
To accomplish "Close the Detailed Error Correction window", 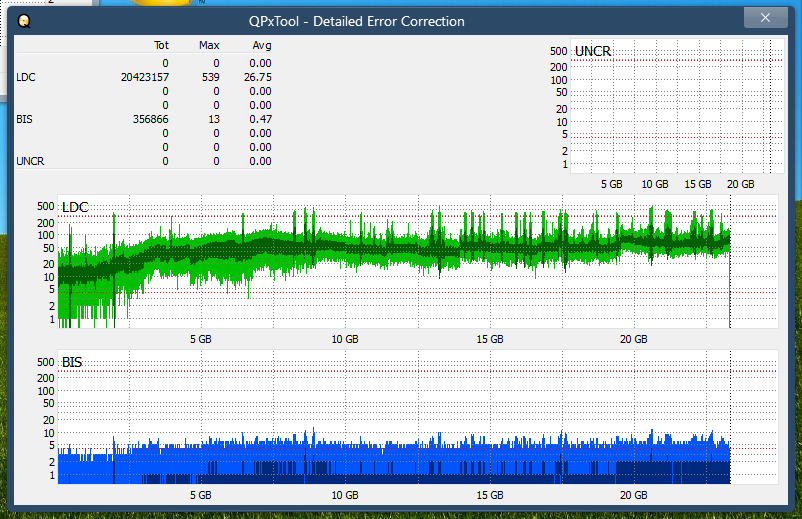I will pos(766,18).
